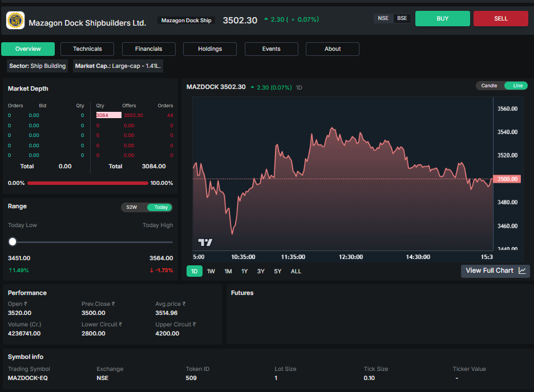The image size is (534, 392).
Task: Select 1Y chart timeframe
Action: (x=244, y=271)
